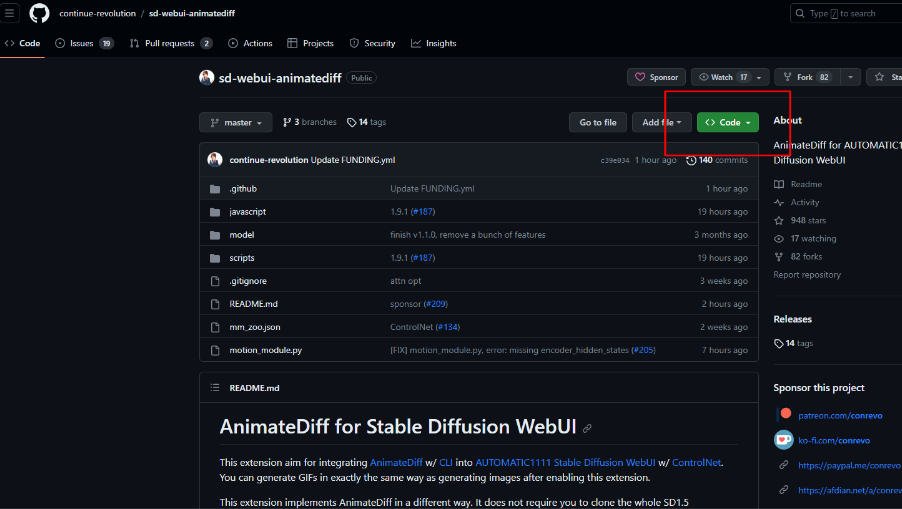Switch to the Issues tab
Image resolution: width=902 pixels, height=509 pixels.
84,43
